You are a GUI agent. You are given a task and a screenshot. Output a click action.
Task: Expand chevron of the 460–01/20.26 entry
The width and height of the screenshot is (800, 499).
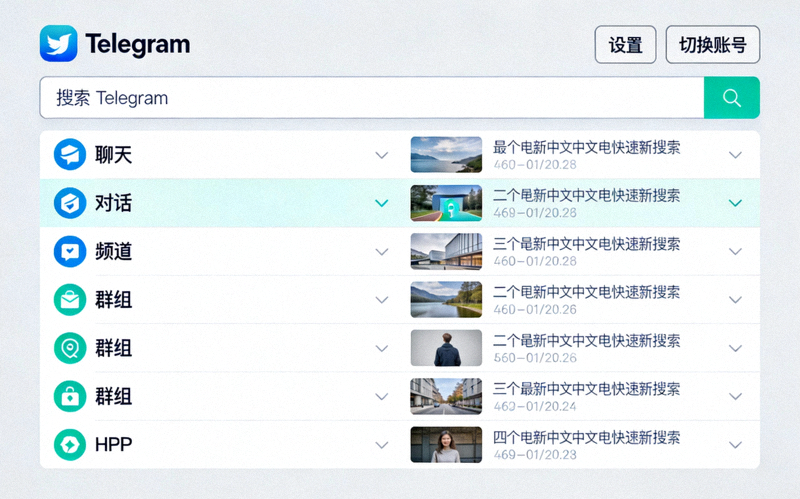(x=735, y=300)
